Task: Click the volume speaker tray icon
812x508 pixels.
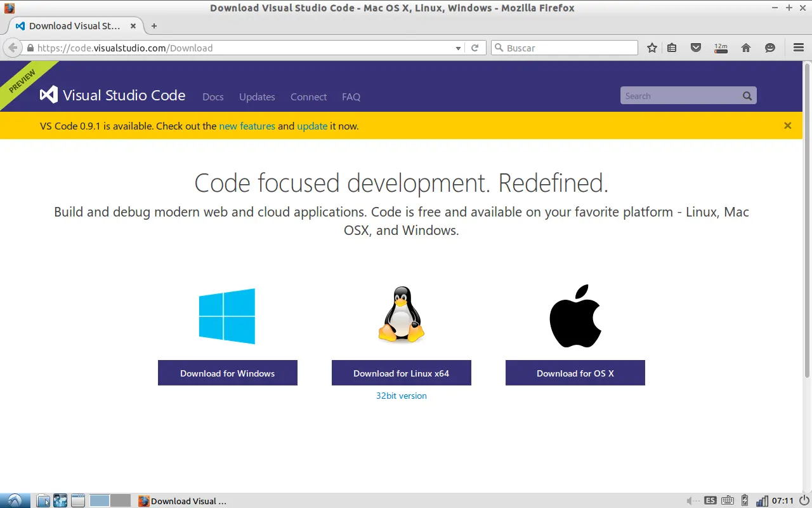Action: (x=693, y=500)
